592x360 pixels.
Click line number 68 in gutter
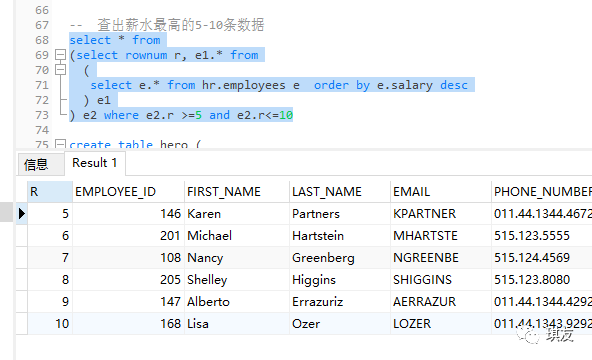pyautogui.click(x=42, y=40)
